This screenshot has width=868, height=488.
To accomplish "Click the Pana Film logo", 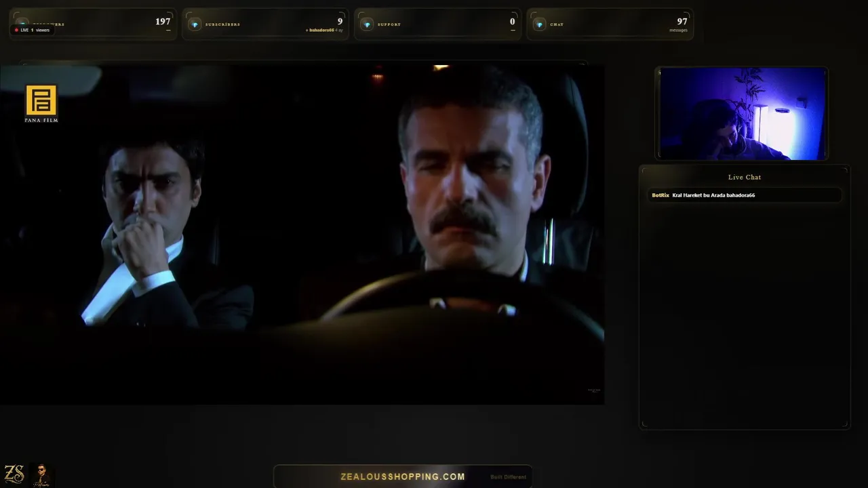I will (x=41, y=104).
